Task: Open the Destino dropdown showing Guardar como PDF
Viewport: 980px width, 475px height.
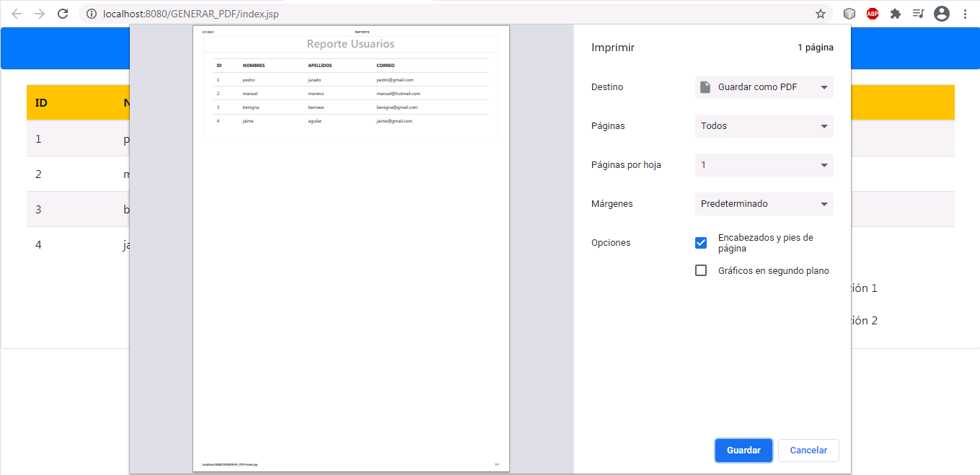Action: tap(764, 86)
